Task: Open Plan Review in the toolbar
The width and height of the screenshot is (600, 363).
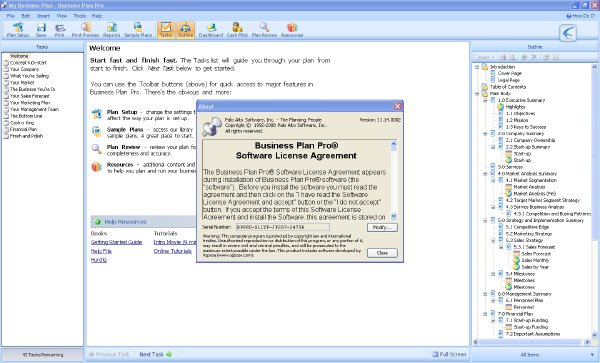Action: pos(264,29)
